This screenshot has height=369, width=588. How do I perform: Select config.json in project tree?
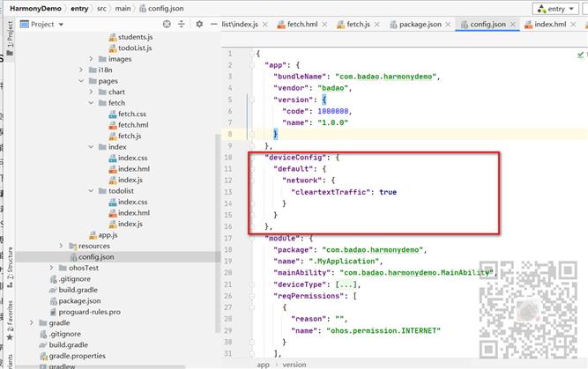[x=92, y=257]
